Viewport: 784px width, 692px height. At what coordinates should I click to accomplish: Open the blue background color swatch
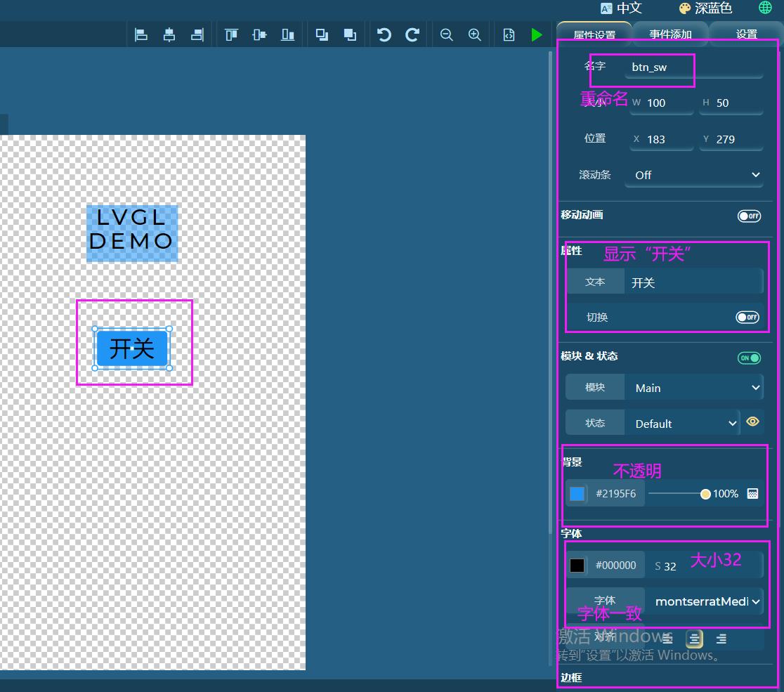coord(577,493)
